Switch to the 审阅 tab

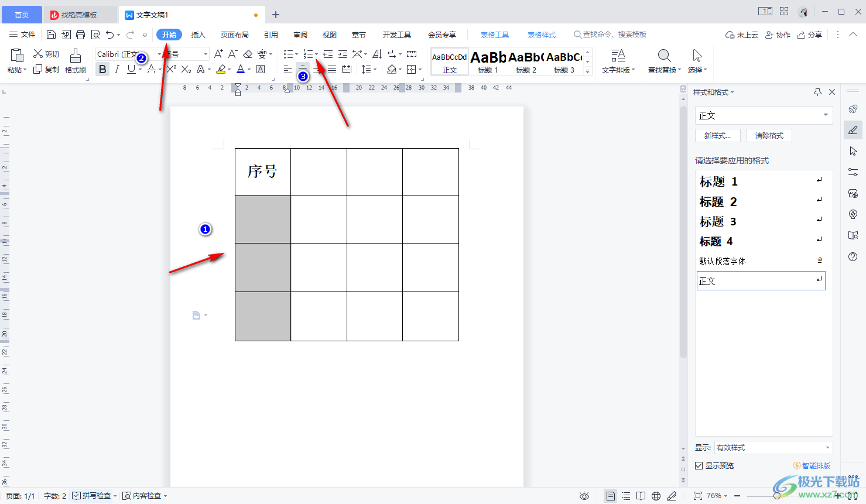300,35
